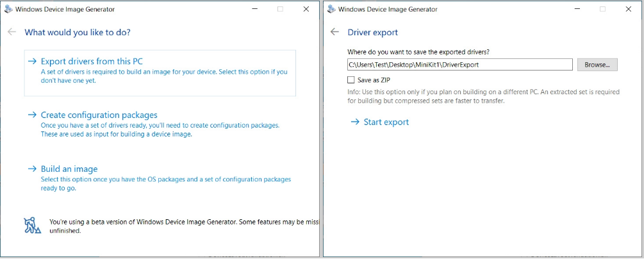This screenshot has width=644, height=259.
Task: Select Export drivers from this PC option
Action: click(160, 73)
